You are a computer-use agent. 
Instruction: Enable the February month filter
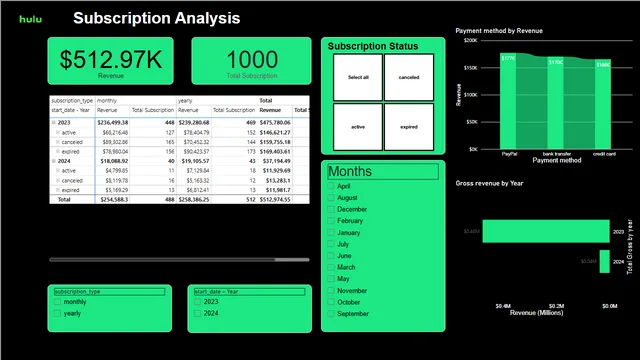[x=331, y=220]
